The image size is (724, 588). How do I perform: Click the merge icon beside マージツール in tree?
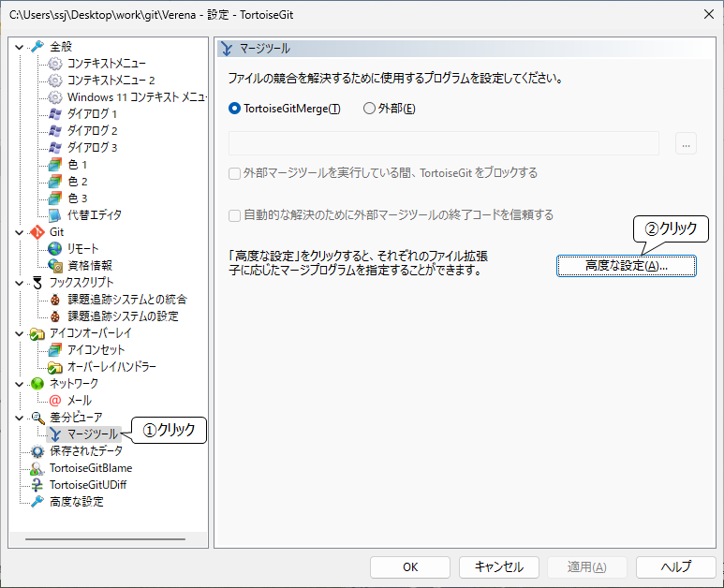pyautogui.click(x=55, y=434)
